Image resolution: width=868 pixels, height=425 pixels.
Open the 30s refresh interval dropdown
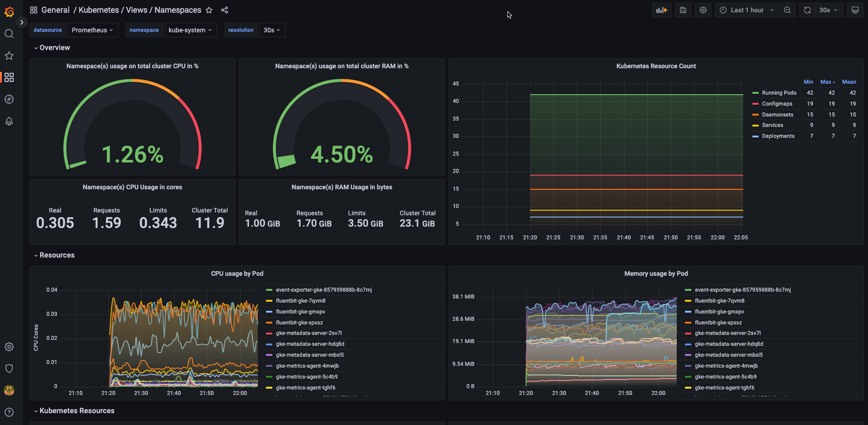coord(828,10)
